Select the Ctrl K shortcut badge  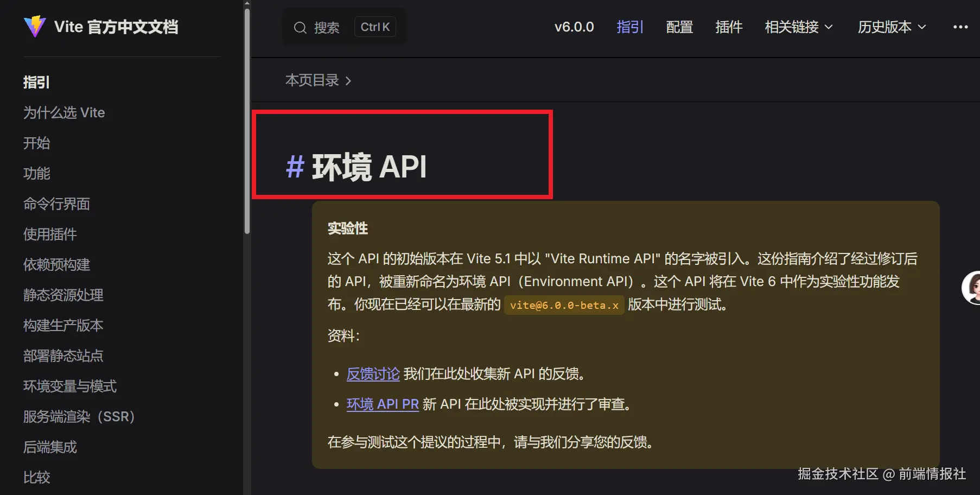tap(374, 27)
